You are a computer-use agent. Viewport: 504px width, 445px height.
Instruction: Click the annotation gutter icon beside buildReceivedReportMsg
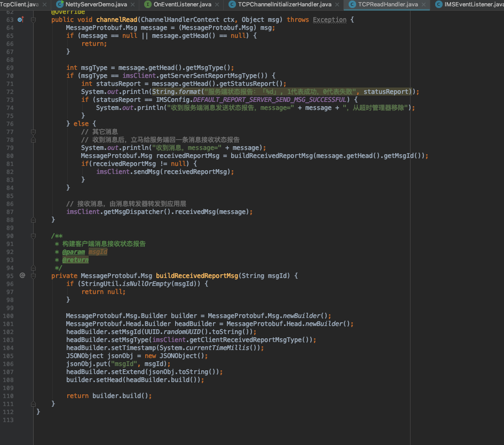click(22, 275)
